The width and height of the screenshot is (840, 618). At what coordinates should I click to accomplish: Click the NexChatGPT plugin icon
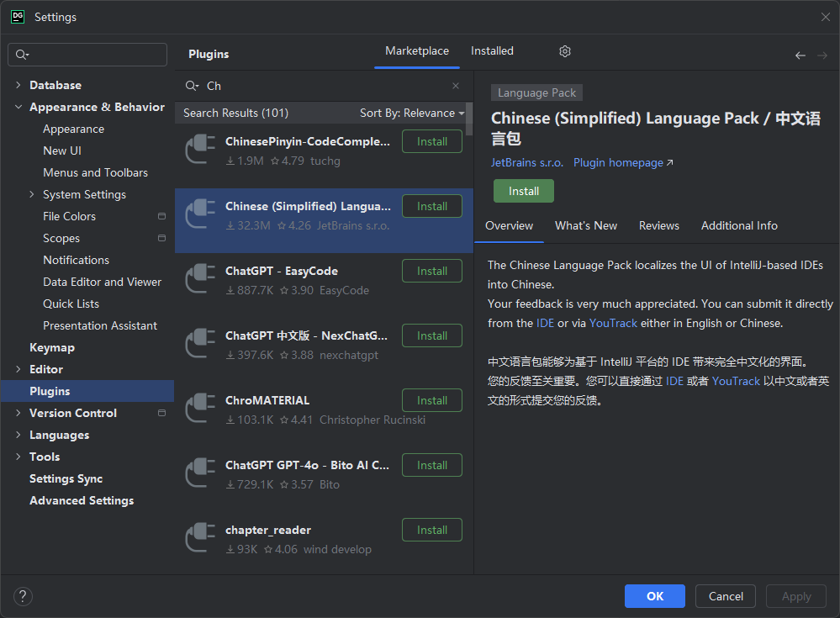(200, 343)
